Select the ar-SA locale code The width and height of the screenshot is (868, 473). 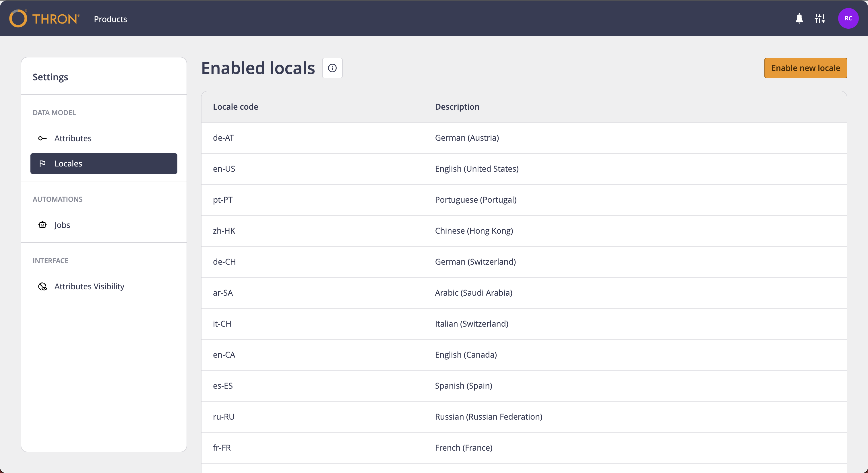tap(223, 293)
